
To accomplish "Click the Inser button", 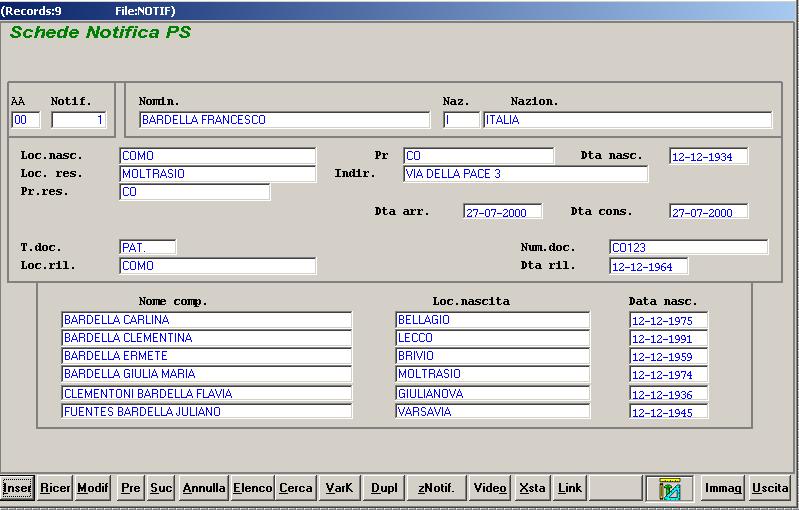I will tap(17, 488).
